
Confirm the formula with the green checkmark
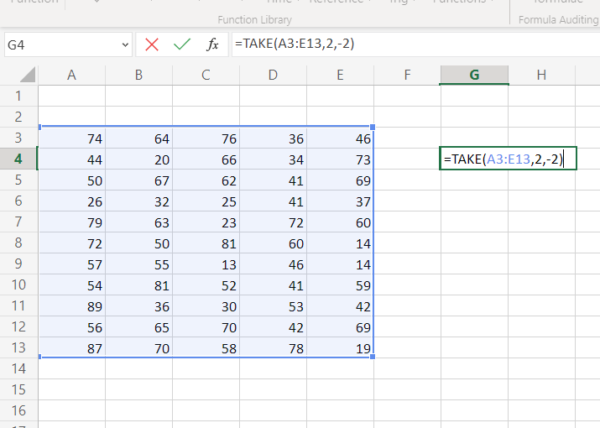[x=182, y=45]
